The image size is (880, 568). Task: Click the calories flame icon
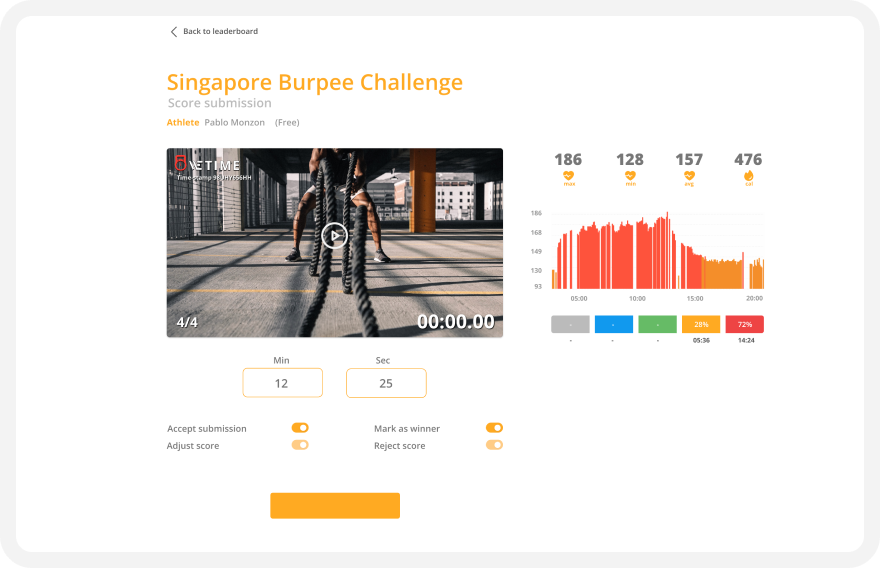pos(748,176)
